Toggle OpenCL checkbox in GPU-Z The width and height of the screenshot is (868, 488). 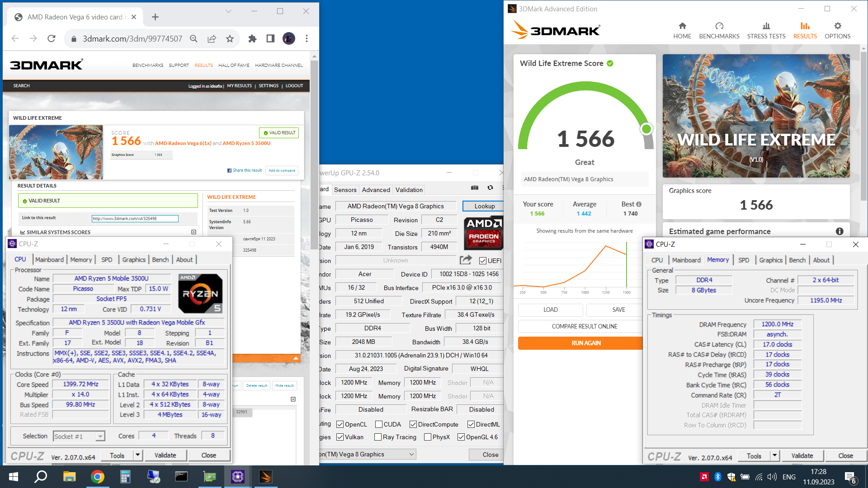[x=340, y=424]
